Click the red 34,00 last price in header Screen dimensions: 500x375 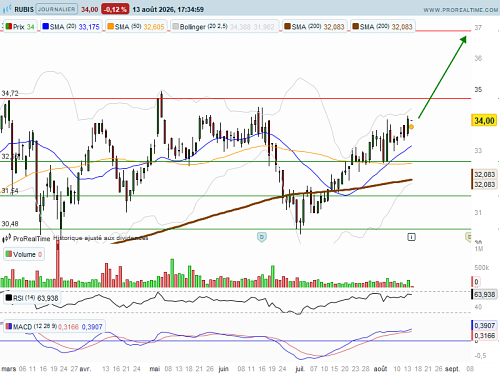(90, 9)
